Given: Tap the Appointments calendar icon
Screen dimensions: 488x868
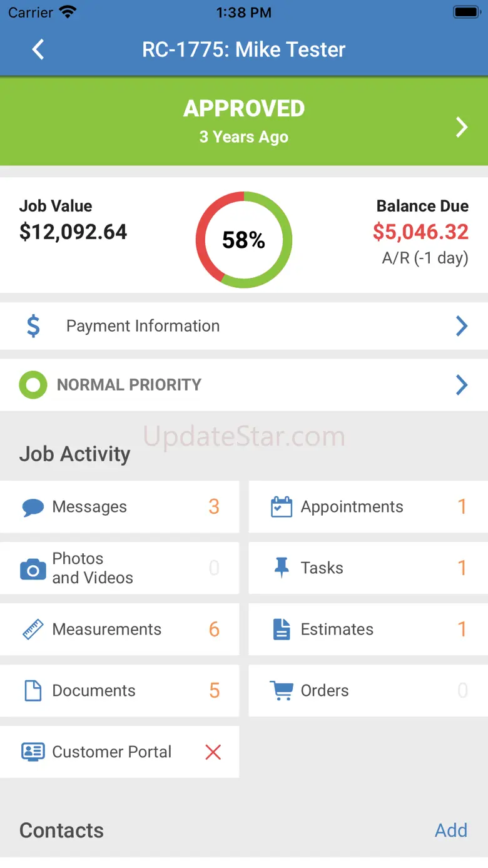Looking at the screenshot, I should tap(282, 507).
